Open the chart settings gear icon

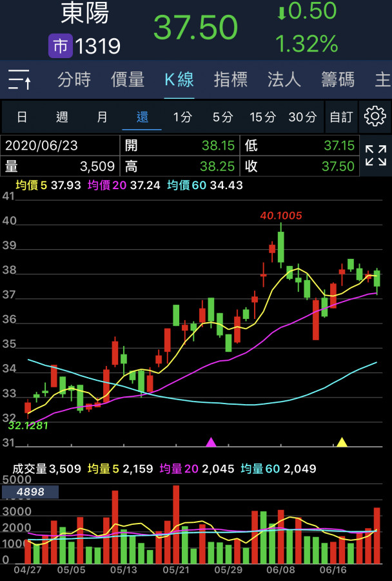pyautogui.click(x=375, y=117)
